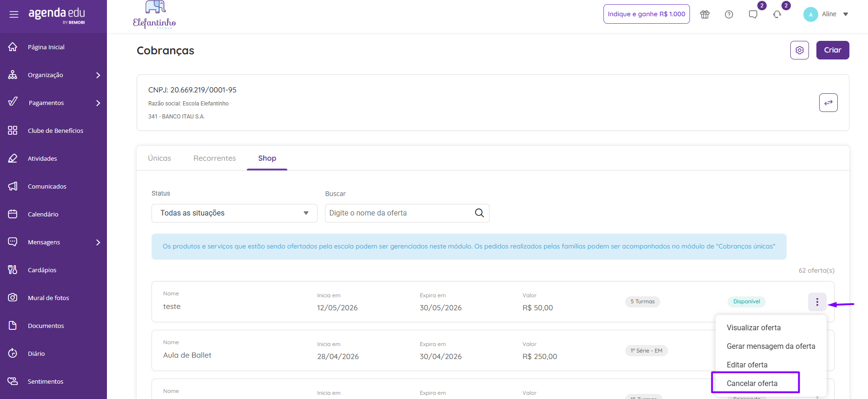Select the Shop tab

(267, 158)
